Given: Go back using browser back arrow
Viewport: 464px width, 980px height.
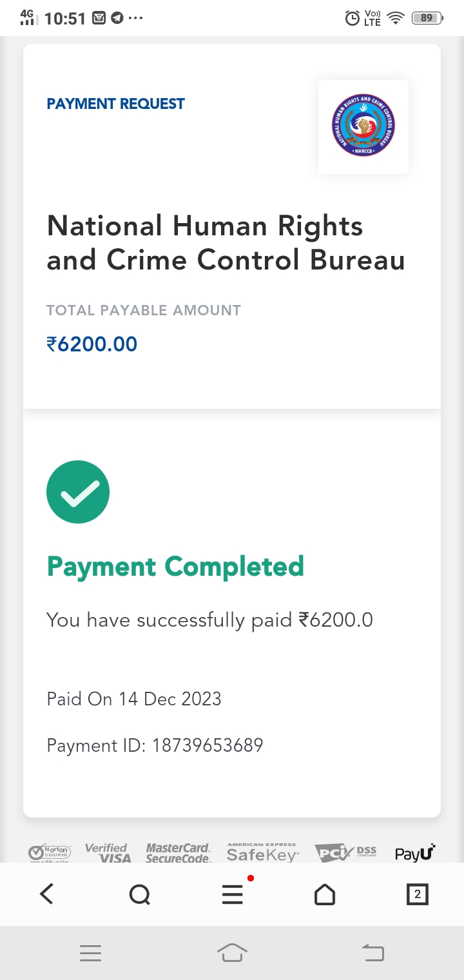Looking at the screenshot, I should [46, 894].
